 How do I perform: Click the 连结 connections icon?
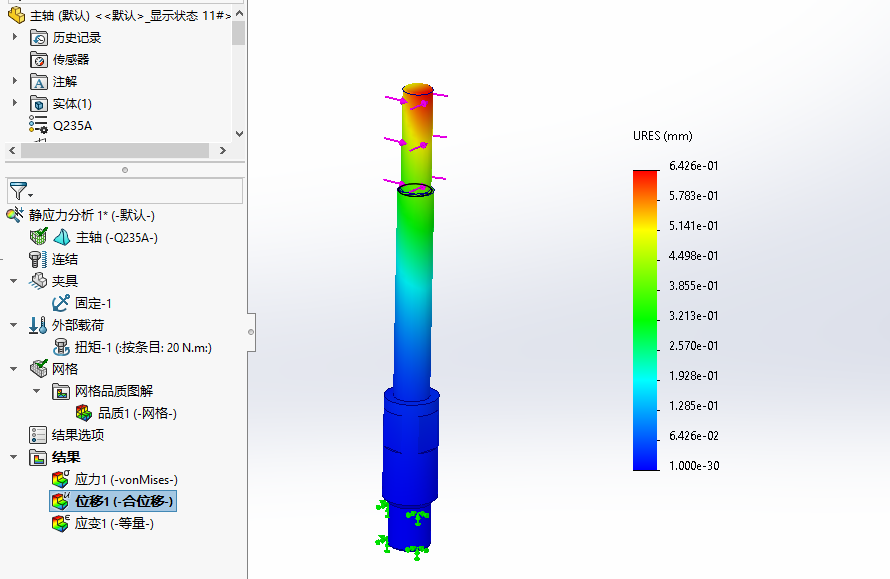38,259
